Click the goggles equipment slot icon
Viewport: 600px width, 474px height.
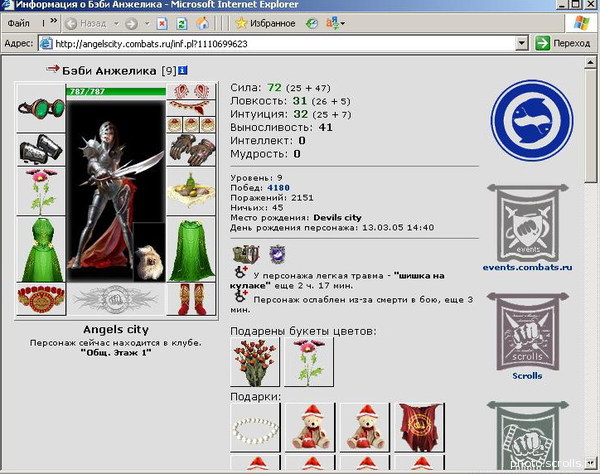pyautogui.click(x=41, y=108)
